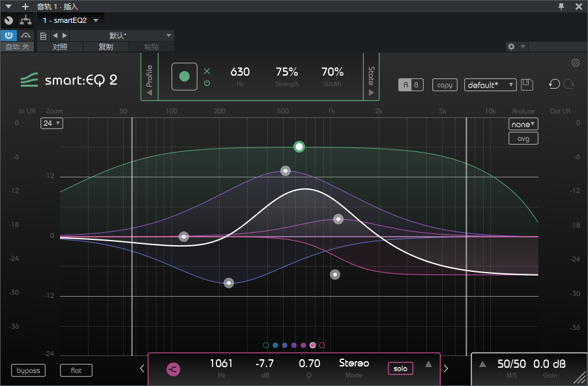
Task: Click the redo arrow icon
Action: 569,84
